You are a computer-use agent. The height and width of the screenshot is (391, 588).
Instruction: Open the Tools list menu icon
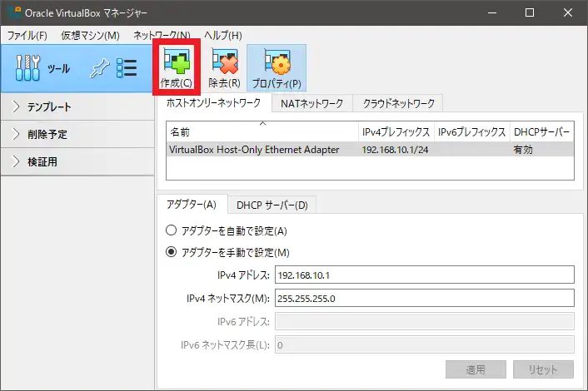127,68
